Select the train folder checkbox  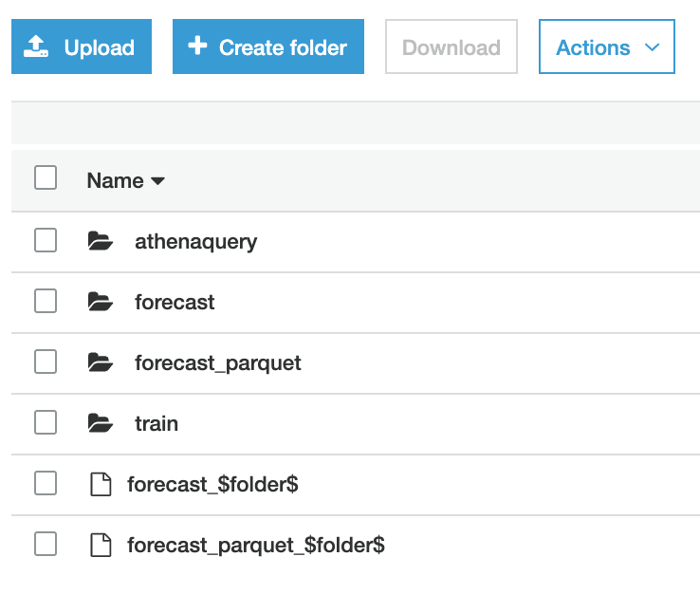(x=46, y=423)
